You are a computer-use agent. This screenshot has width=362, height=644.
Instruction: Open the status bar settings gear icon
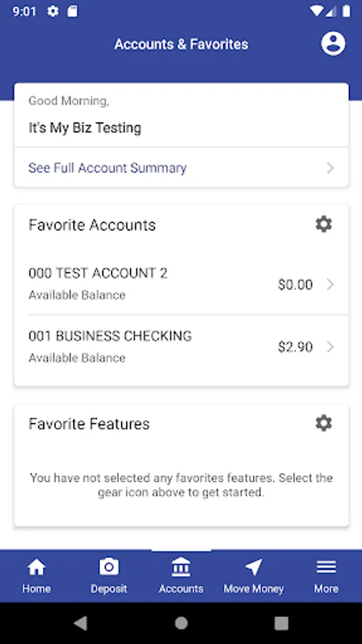point(52,11)
